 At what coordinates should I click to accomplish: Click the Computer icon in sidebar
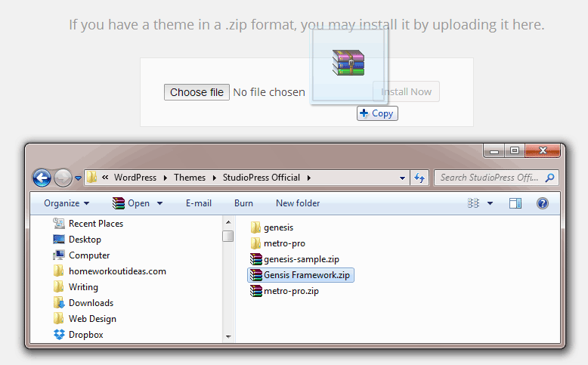[x=59, y=255]
